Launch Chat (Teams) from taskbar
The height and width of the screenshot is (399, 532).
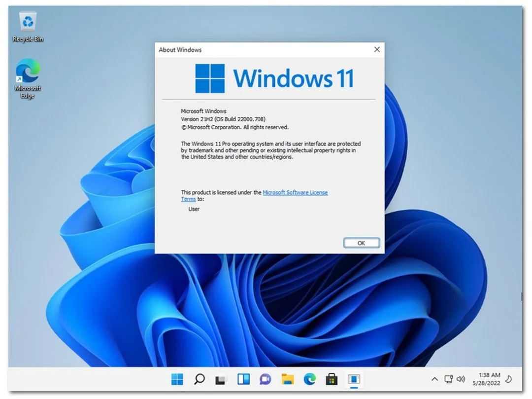pyautogui.click(x=266, y=379)
